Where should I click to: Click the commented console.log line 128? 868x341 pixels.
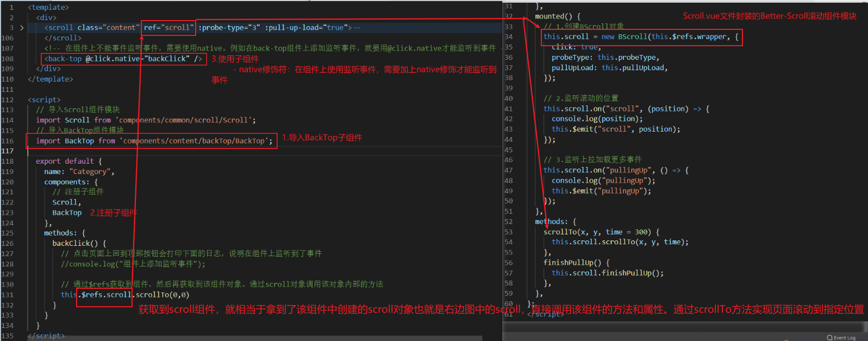133,264
